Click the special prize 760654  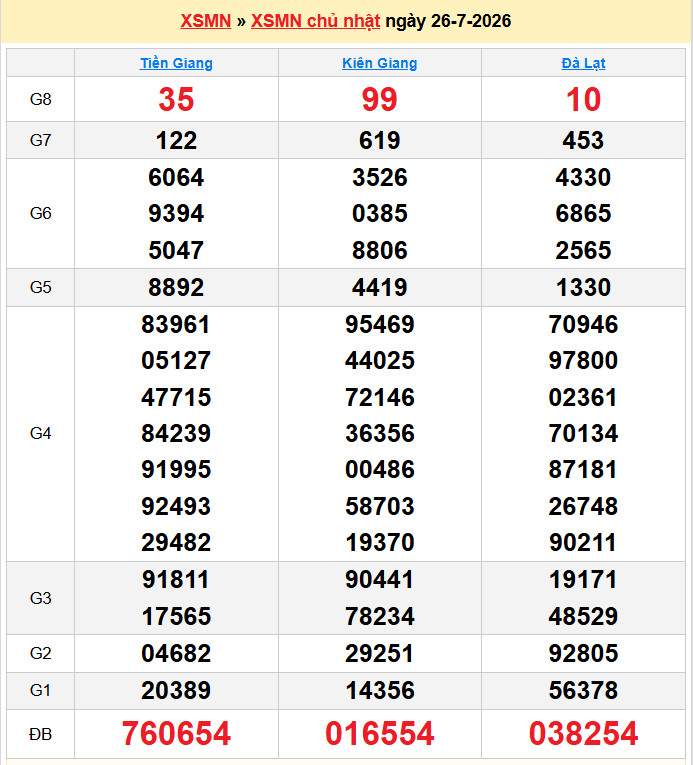click(x=176, y=733)
